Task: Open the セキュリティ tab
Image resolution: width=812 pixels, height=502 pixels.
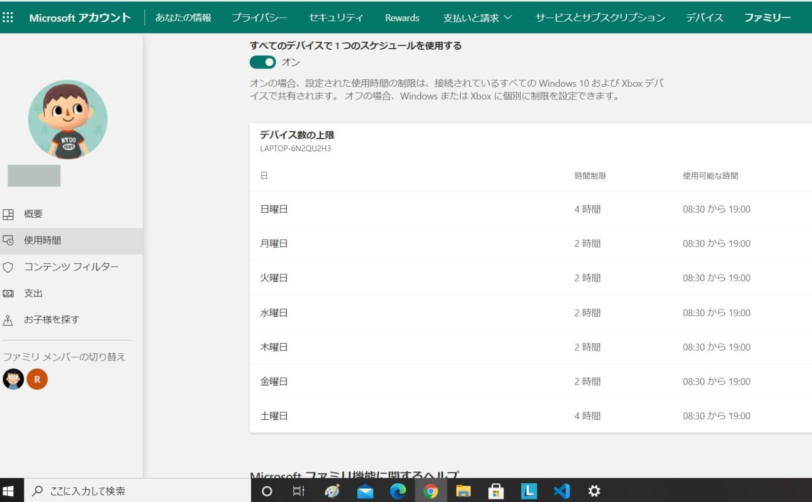Action: [x=336, y=18]
